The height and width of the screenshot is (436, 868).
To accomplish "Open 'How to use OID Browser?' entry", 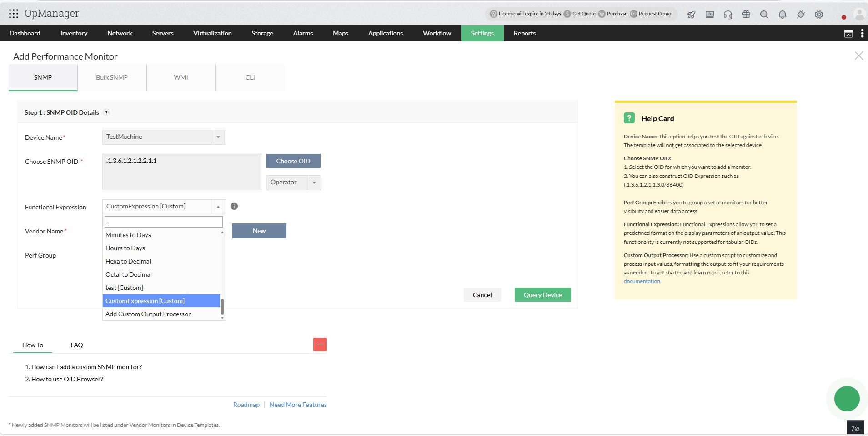I will click(67, 379).
